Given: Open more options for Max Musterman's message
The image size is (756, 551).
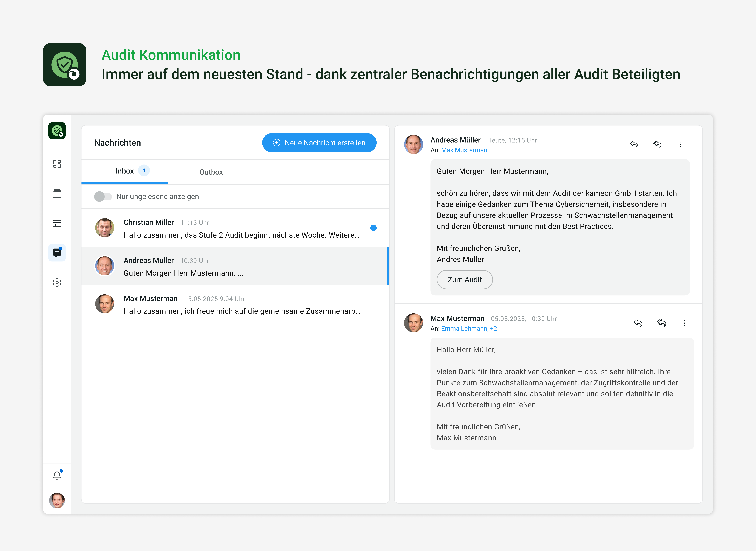Looking at the screenshot, I should [684, 323].
